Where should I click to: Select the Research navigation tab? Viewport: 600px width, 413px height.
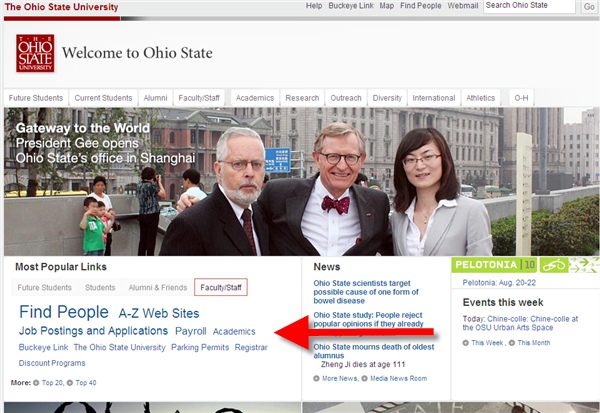pyautogui.click(x=302, y=98)
